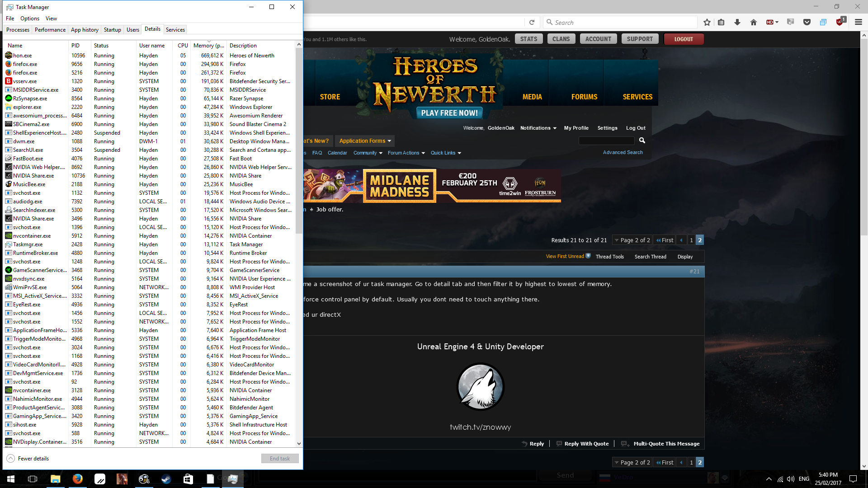Screen dimensions: 868x488
Task: Open STORE navigation item
Action: [330, 97]
